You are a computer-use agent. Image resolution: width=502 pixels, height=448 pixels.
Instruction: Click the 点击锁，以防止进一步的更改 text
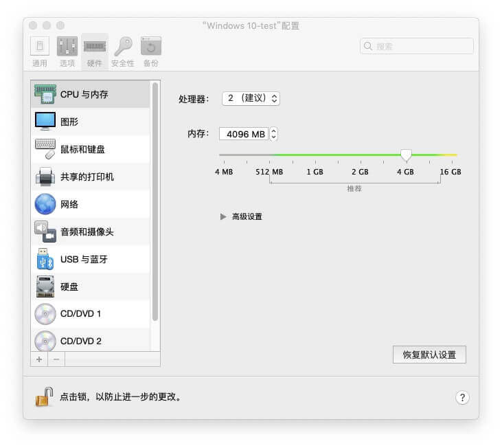[120, 397]
